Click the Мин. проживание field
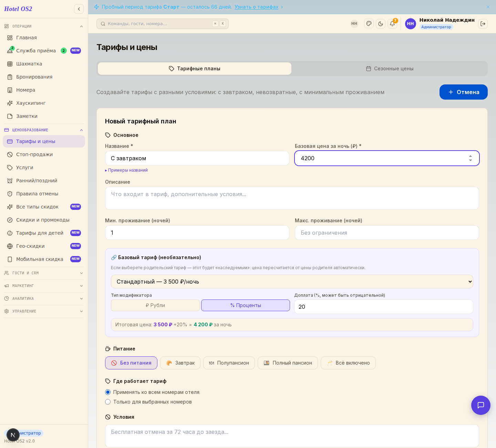Image resolution: width=496 pixels, height=448 pixels. (x=197, y=233)
